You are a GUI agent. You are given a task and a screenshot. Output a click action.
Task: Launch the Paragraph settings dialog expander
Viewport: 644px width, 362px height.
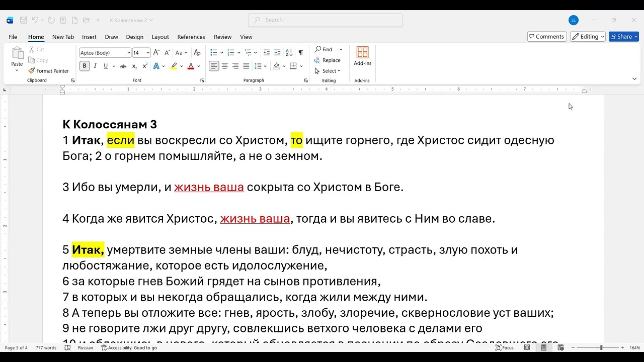[x=306, y=80]
